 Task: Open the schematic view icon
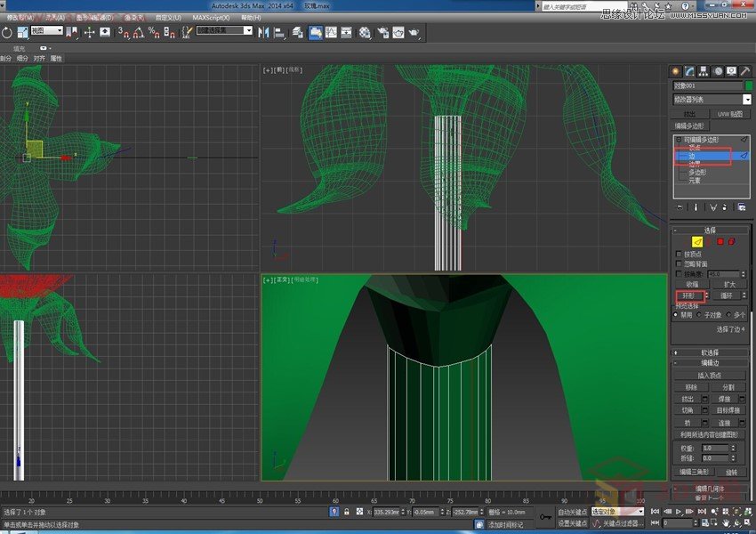346,32
